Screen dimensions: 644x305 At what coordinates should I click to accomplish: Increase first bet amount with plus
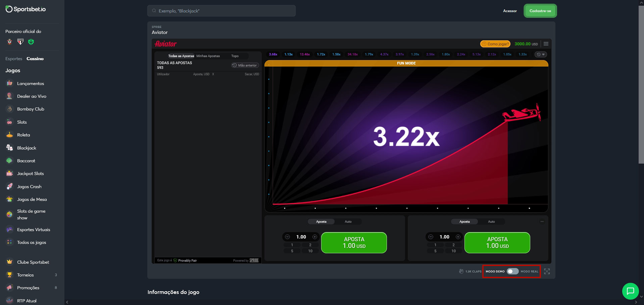click(x=315, y=237)
